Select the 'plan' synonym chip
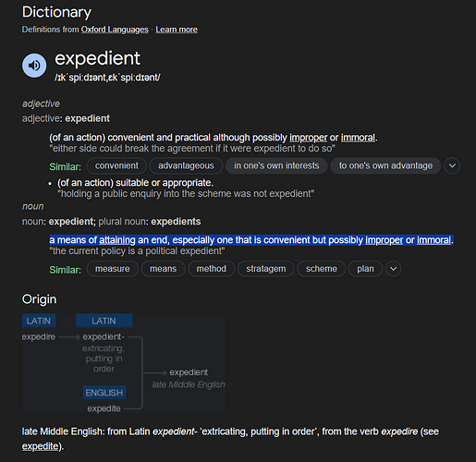This screenshot has width=476, height=462. (x=365, y=269)
